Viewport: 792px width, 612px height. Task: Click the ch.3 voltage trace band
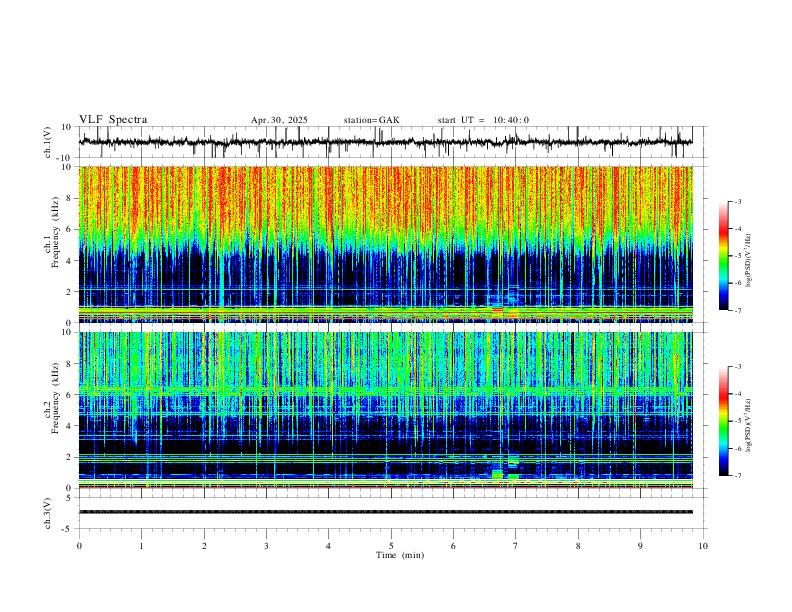pyautogui.click(x=386, y=512)
